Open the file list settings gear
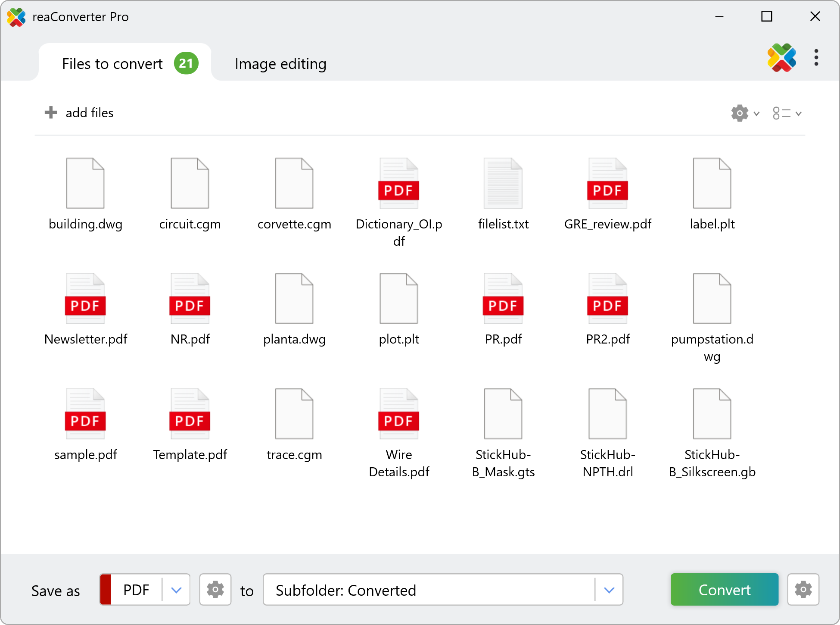 [740, 113]
